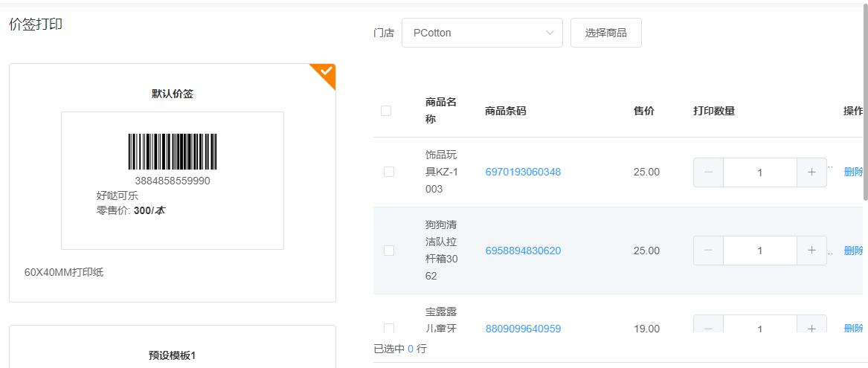
Task: Click price 25.00 of 饰品玩具KZ-1003
Action: click(646, 172)
